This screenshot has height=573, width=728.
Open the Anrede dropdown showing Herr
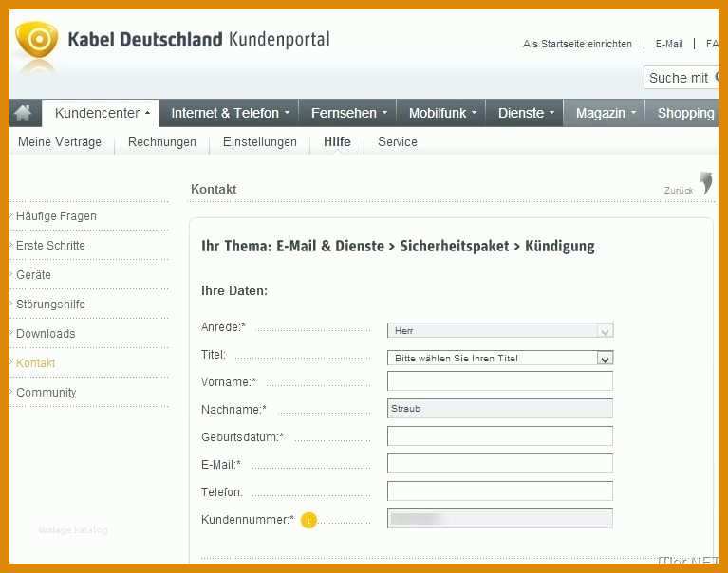coord(500,330)
